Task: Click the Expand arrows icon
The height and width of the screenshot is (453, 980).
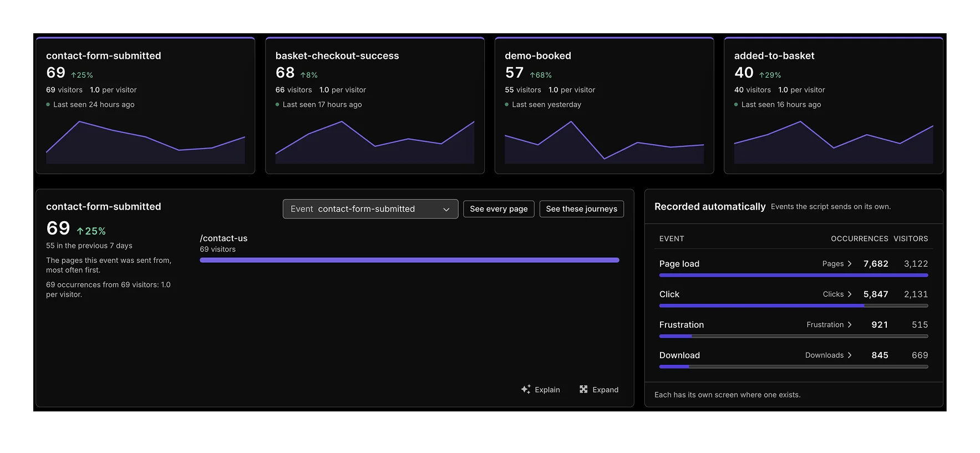Action: (x=583, y=389)
